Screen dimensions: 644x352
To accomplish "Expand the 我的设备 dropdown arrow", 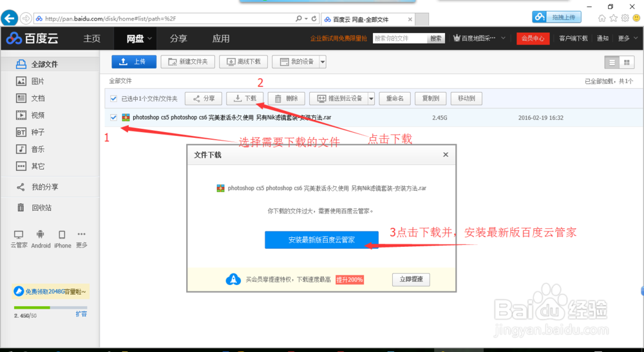I will (x=323, y=62).
